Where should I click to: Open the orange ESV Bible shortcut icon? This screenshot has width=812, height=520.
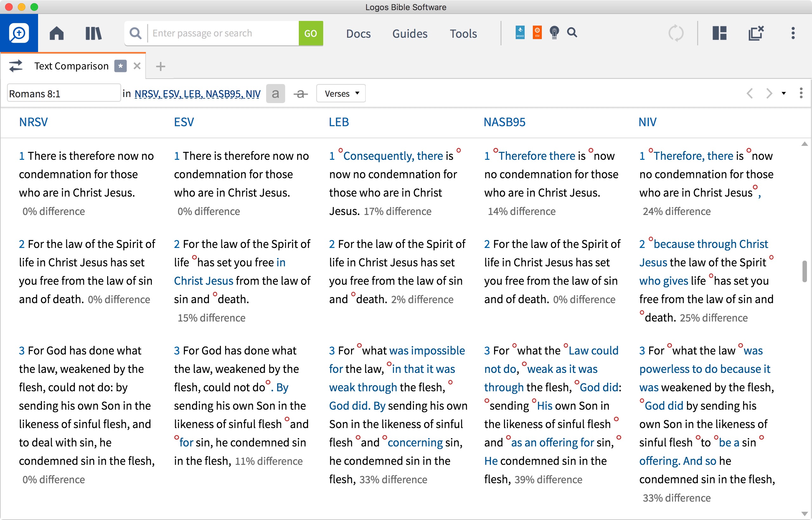(537, 32)
